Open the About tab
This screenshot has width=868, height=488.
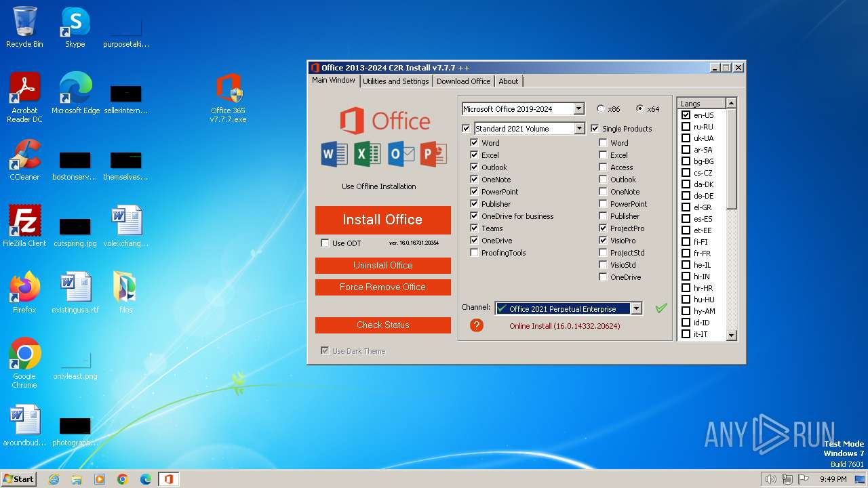[508, 81]
